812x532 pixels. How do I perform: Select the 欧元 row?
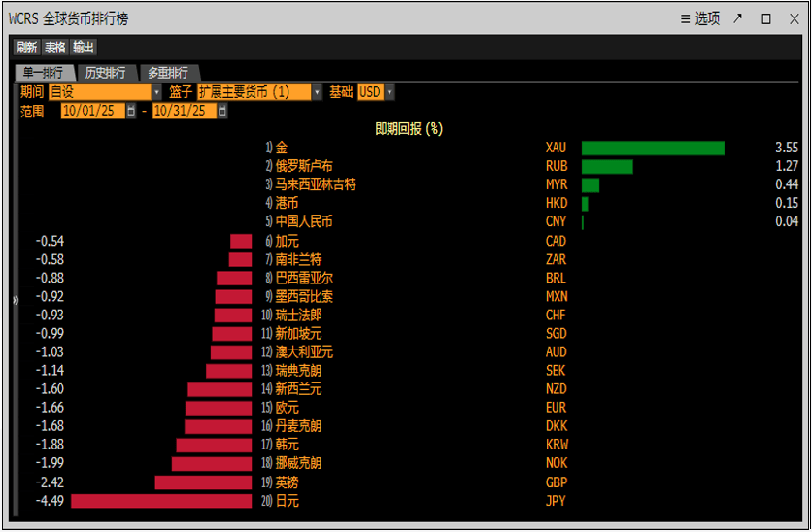[409, 408]
